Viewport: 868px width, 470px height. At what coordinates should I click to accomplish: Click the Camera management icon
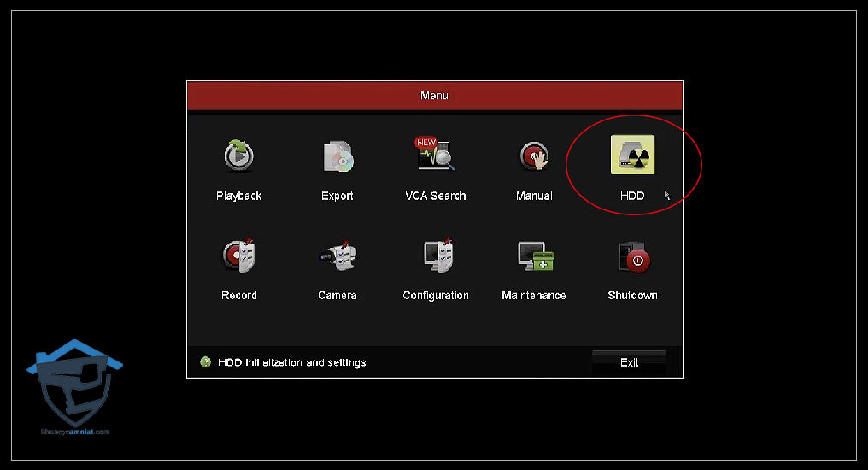(337, 256)
